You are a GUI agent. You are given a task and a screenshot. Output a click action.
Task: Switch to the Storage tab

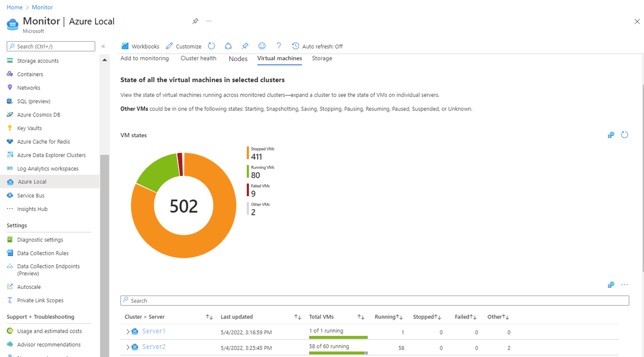point(321,58)
